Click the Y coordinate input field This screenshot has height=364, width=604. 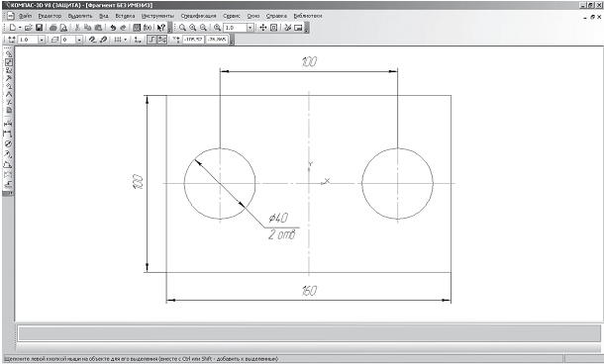point(217,40)
